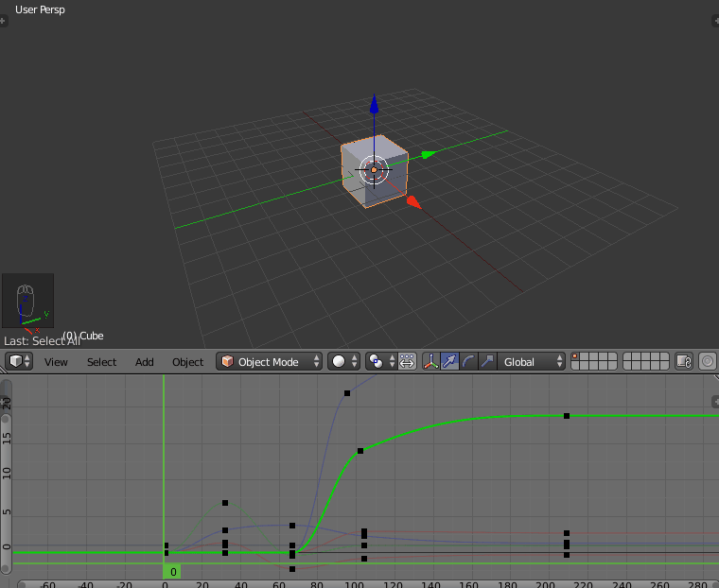Screen dimensions: 719x588
Task: Toggle layer 6 in second layer block
Action: (x=628, y=357)
